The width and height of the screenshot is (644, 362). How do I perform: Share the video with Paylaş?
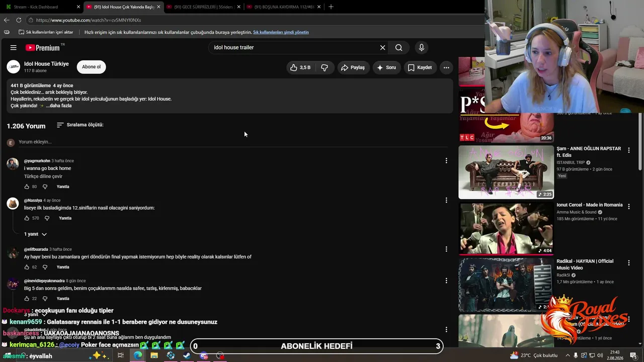click(x=352, y=67)
